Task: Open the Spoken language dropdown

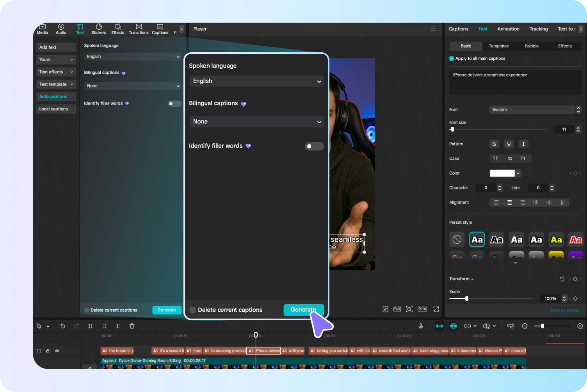Action: tap(256, 81)
